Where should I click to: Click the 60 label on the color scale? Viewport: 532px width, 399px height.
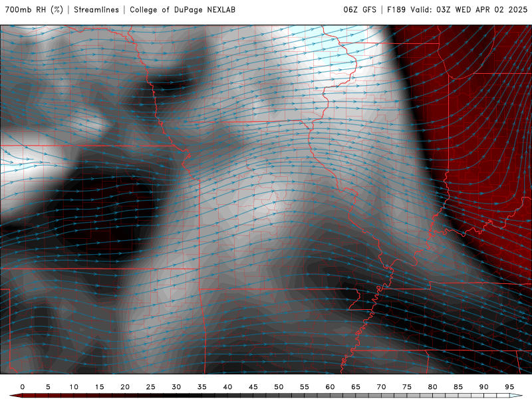(330, 387)
